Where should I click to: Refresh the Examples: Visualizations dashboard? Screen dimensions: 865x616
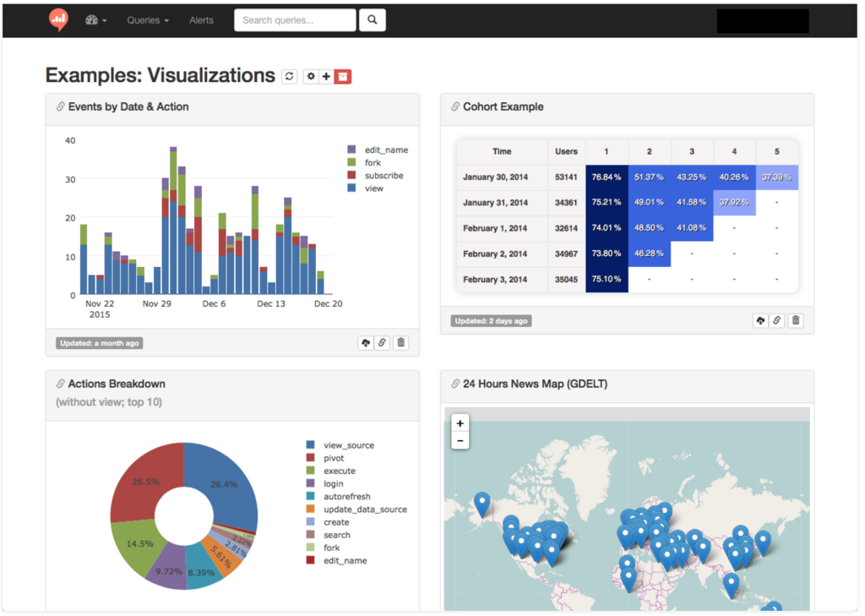pyautogui.click(x=289, y=76)
